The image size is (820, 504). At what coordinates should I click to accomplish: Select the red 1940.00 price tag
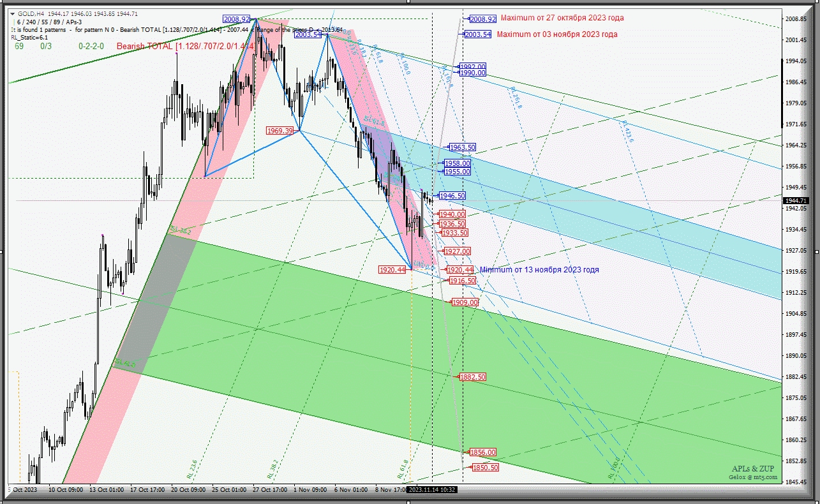452,214
